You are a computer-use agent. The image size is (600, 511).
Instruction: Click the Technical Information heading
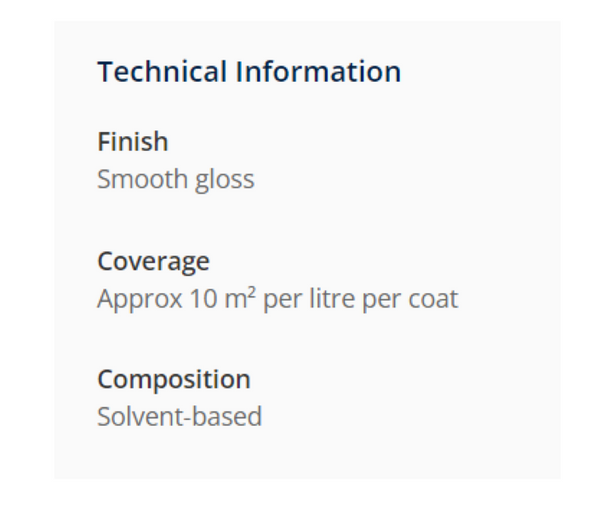(x=249, y=72)
